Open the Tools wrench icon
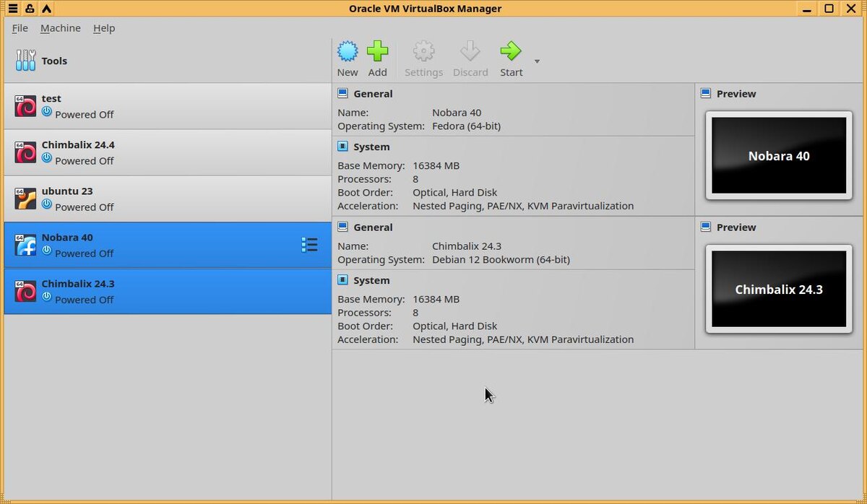This screenshot has width=867, height=504. coord(25,60)
